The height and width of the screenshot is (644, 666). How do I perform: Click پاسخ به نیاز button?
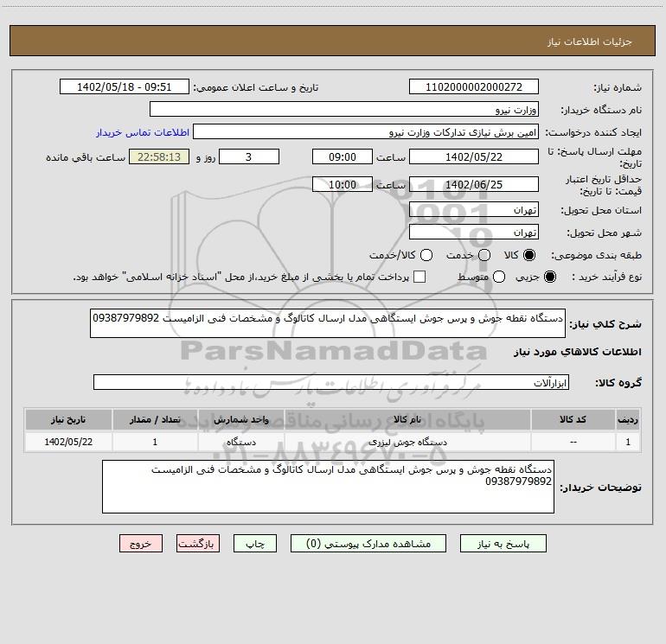(503, 544)
